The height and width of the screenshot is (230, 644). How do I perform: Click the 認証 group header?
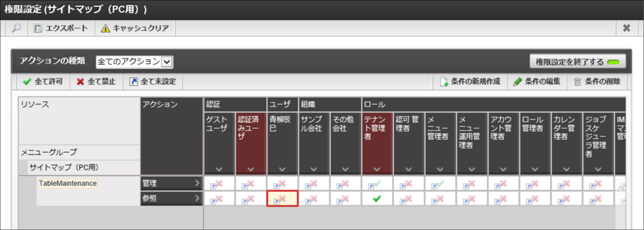point(235,104)
